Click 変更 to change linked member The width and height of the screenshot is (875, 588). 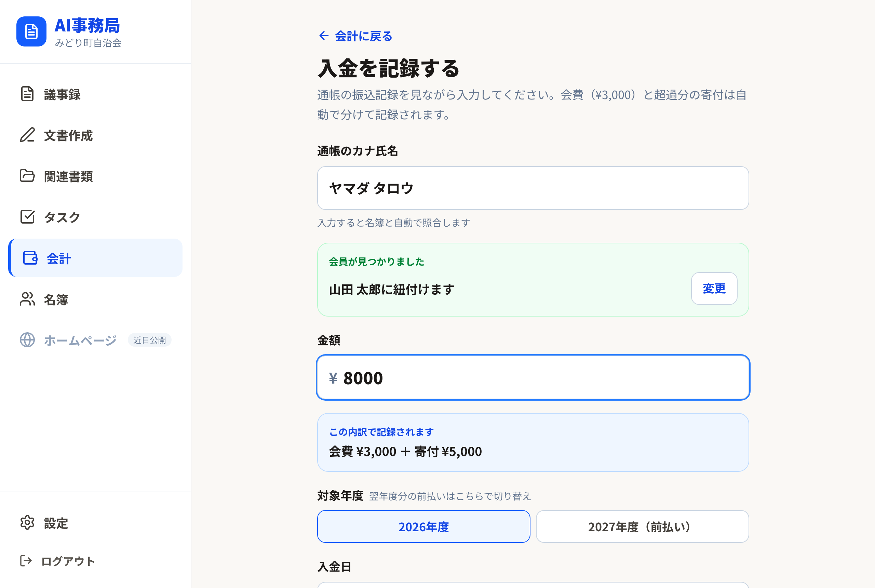pyautogui.click(x=714, y=289)
